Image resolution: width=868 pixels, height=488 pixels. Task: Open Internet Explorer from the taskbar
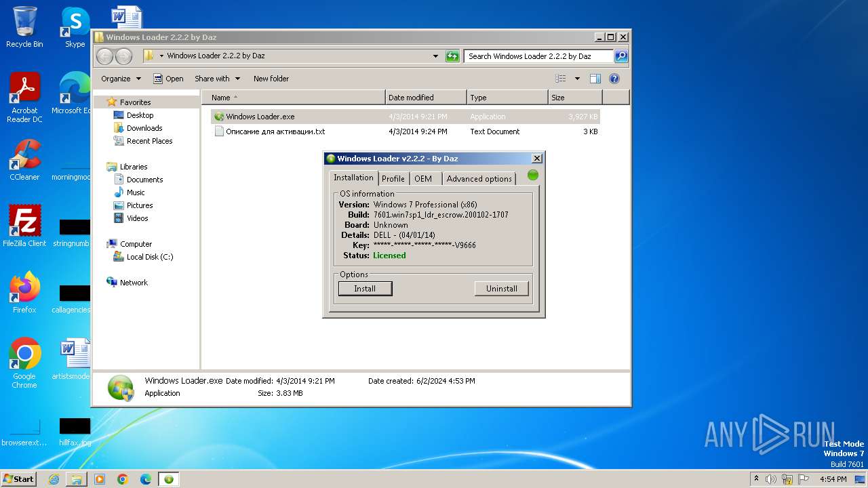coord(54,479)
